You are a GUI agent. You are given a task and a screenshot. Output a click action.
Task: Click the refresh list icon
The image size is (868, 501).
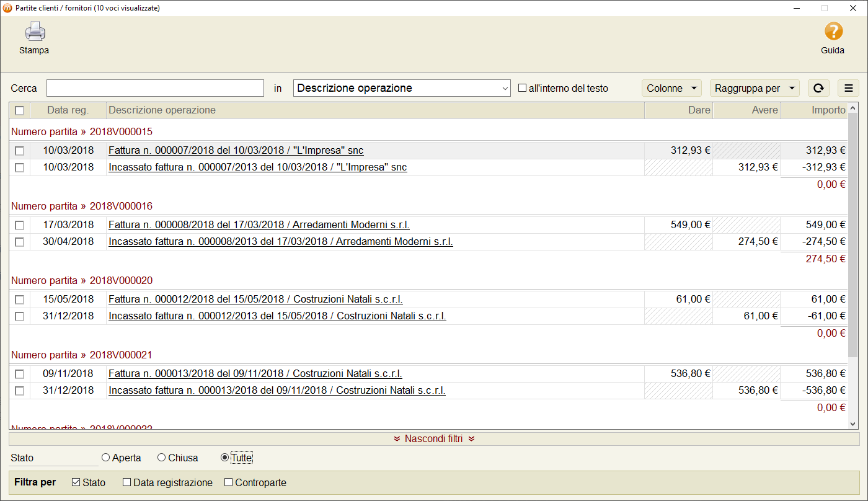point(818,88)
